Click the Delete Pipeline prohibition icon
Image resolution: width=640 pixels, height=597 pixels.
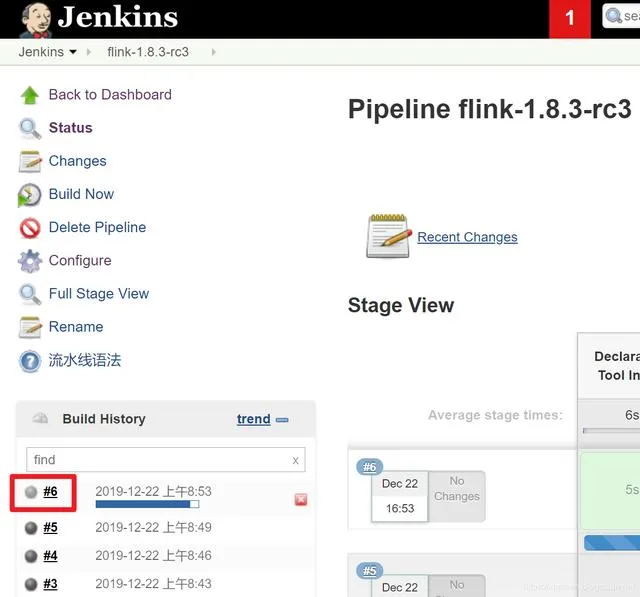coord(30,228)
